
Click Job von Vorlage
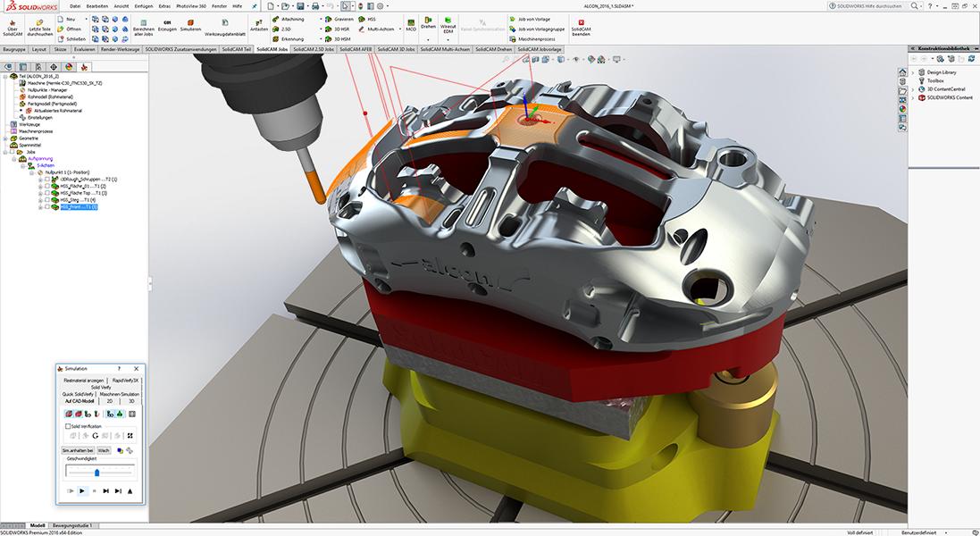click(x=530, y=20)
